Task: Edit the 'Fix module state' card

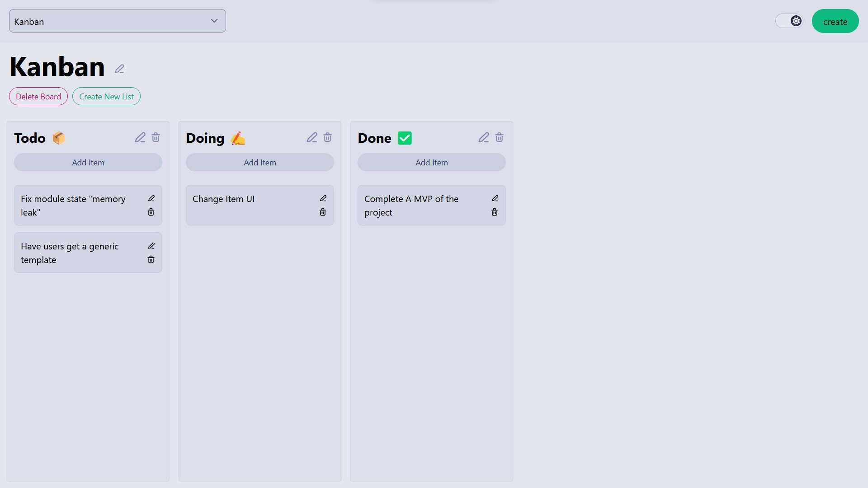Action: (x=151, y=198)
